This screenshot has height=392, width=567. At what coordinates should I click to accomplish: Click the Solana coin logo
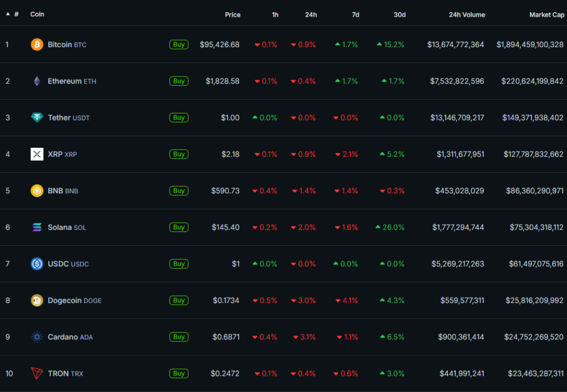click(37, 227)
